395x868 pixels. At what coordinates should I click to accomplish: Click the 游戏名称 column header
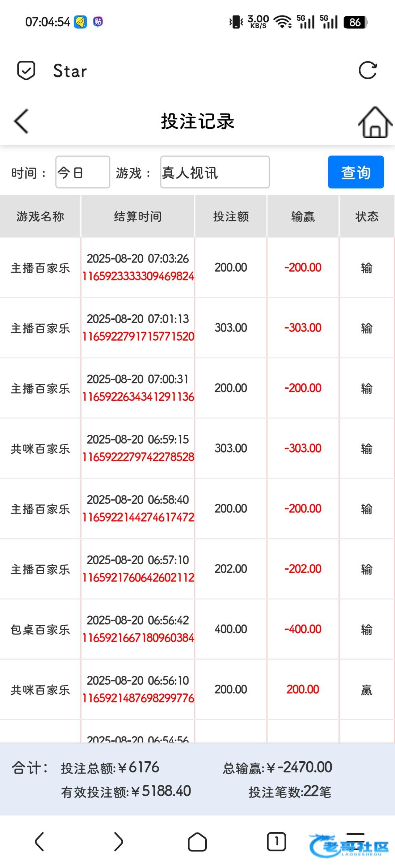click(x=40, y=216)
